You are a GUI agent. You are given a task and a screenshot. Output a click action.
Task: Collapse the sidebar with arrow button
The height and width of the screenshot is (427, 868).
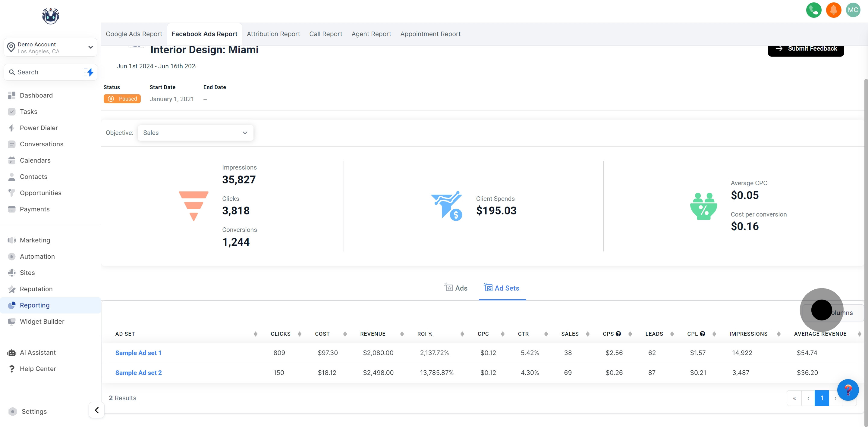tap(97, 410)
